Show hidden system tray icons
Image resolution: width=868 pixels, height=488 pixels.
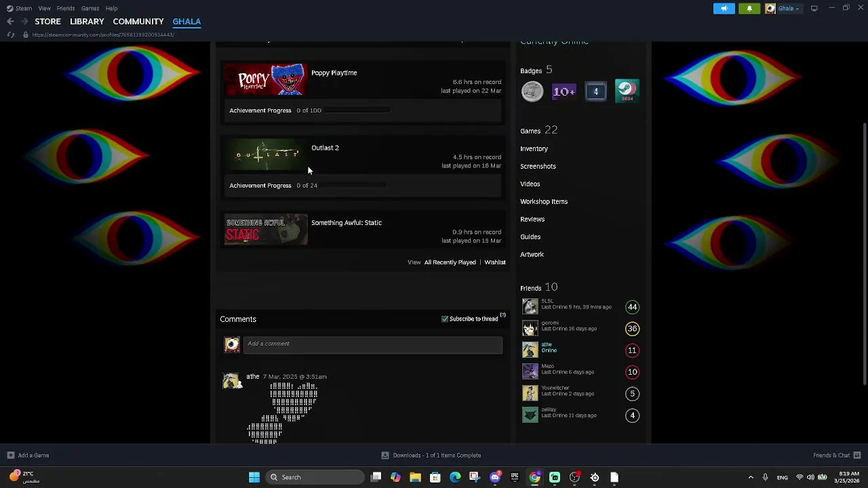(751, 477)
